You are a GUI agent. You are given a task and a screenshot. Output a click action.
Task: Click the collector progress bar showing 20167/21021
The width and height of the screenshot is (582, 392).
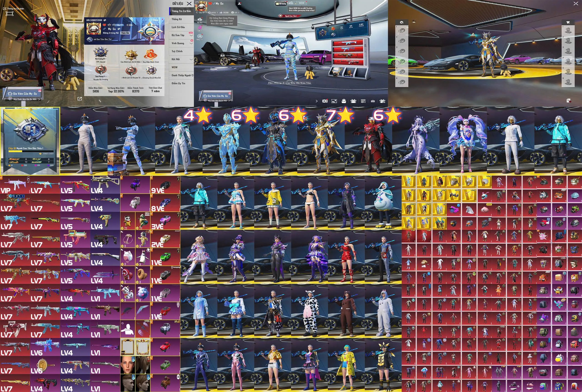click(x=31, y=151)
